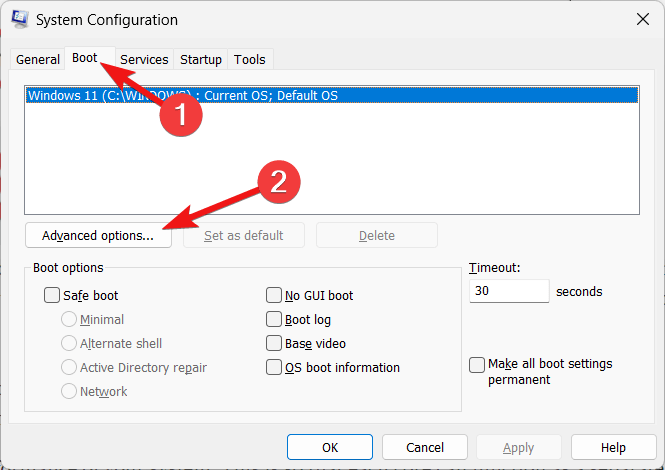
Task: Check Make all boot settings permanent
Action: click(x=478, y=365)
